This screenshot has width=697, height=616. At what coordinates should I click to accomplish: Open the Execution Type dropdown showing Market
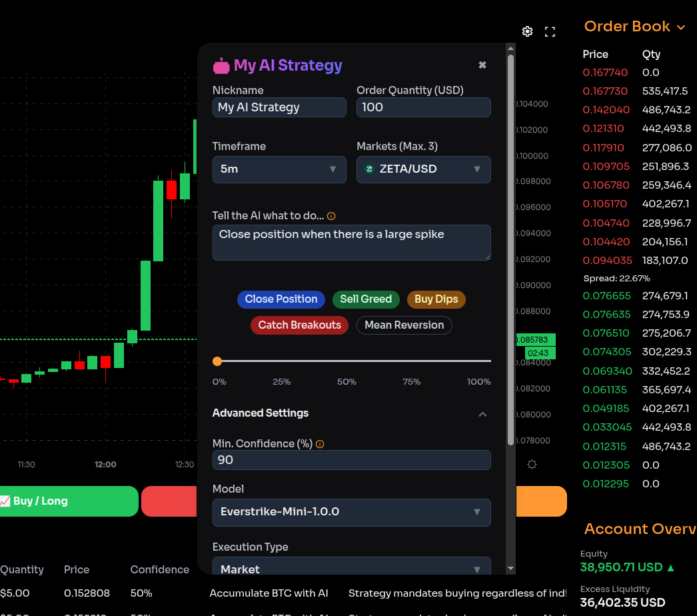351,570
